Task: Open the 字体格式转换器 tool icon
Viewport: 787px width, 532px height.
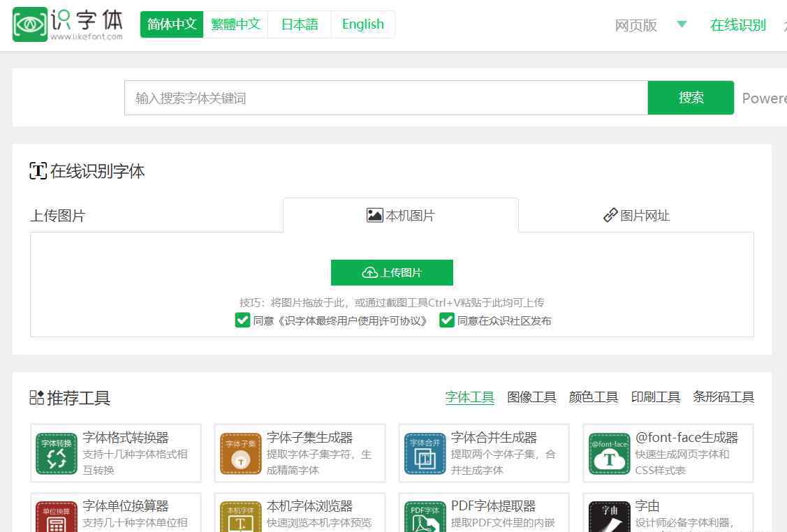Action: click(57, 454)
